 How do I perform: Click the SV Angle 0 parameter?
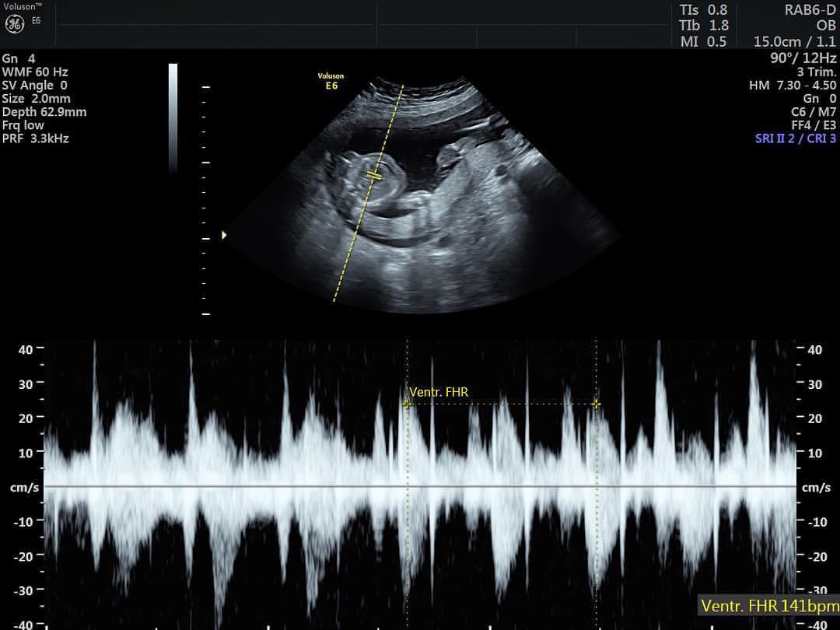pyautogui.click(x=35, y=86)
